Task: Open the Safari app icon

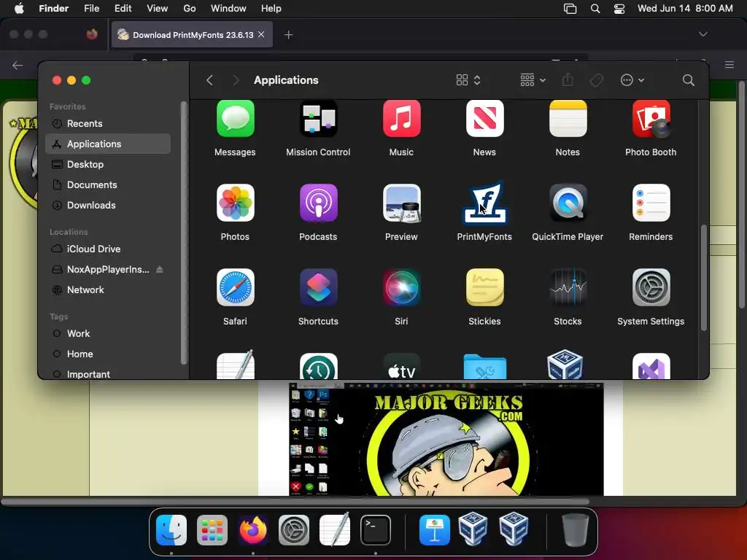Action: point(236,287)
